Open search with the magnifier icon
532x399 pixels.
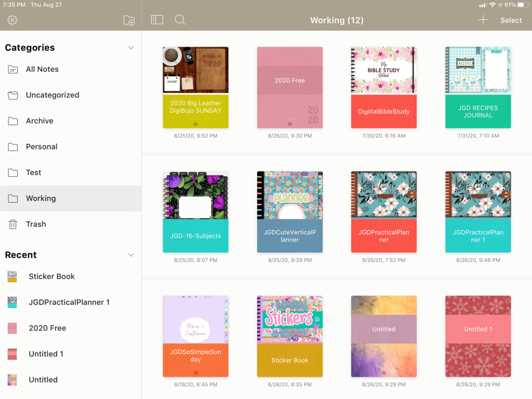(180, 20)
